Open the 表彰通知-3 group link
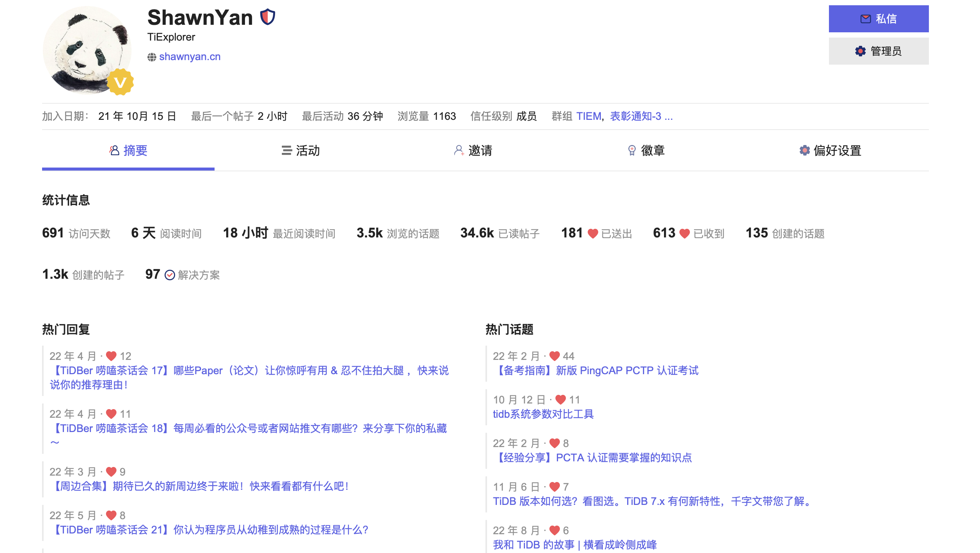The height and width of the screenshot is (553, 980). pos(635,116)
